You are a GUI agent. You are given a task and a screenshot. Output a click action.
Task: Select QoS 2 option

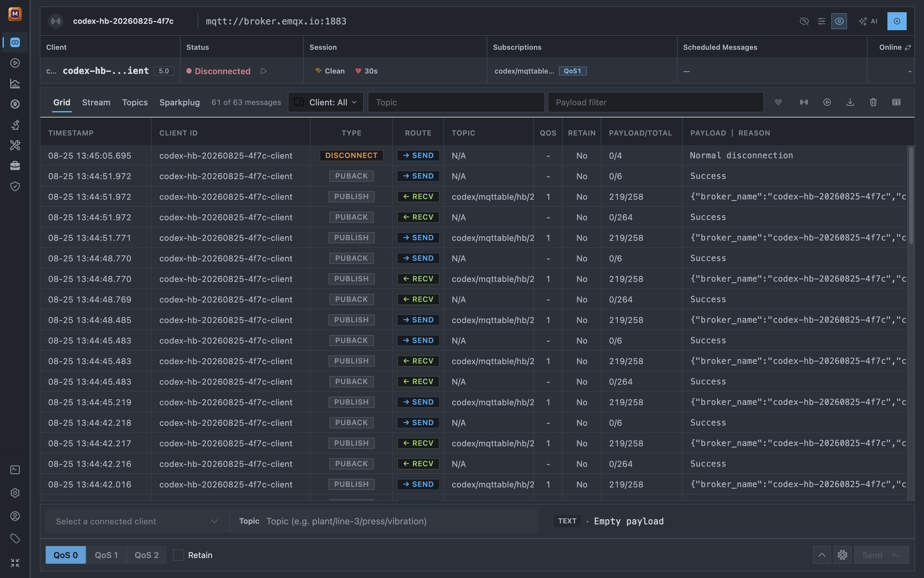[147, 555]
